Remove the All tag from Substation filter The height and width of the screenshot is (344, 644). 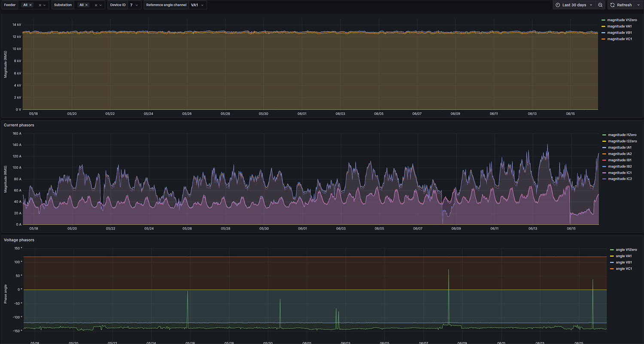click(87, 5)
